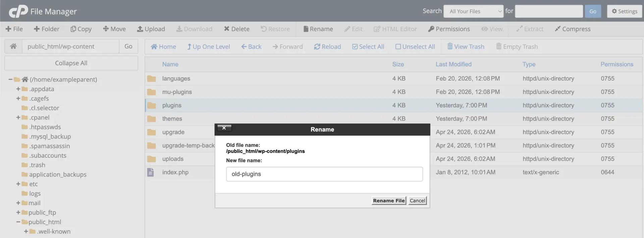This screenshot has width=644, height=238.
Task: Create a new Folder from toolbar
Action: coord(47,29)
